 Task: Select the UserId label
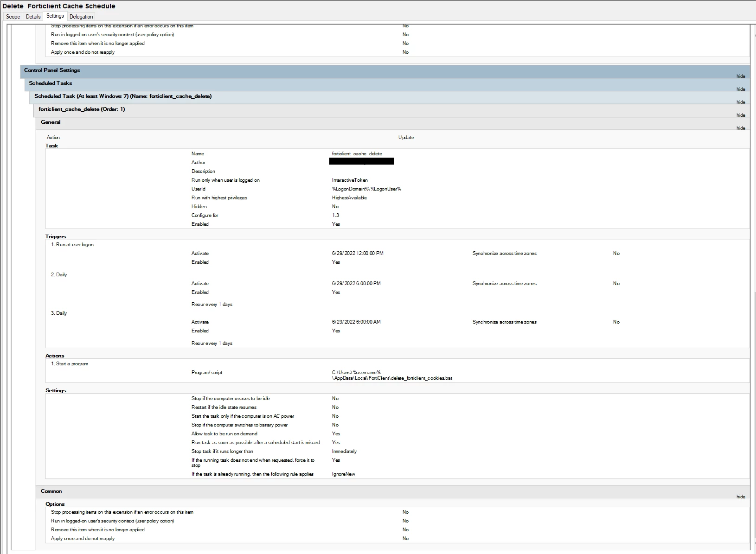tap(199, 189)
